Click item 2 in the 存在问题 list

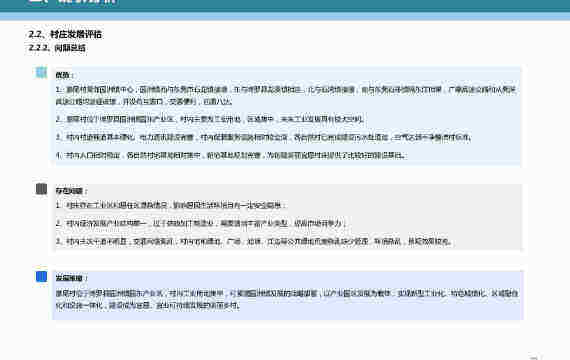[x=201, y=223]
